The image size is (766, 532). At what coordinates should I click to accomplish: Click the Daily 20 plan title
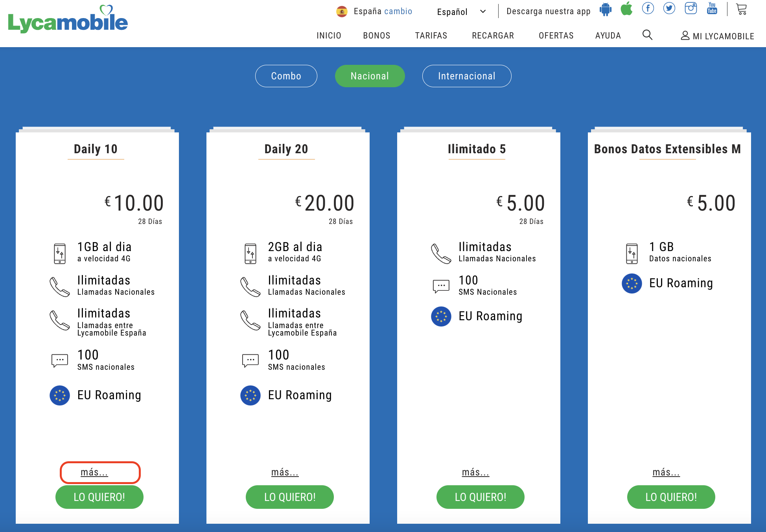click(286, 149)
